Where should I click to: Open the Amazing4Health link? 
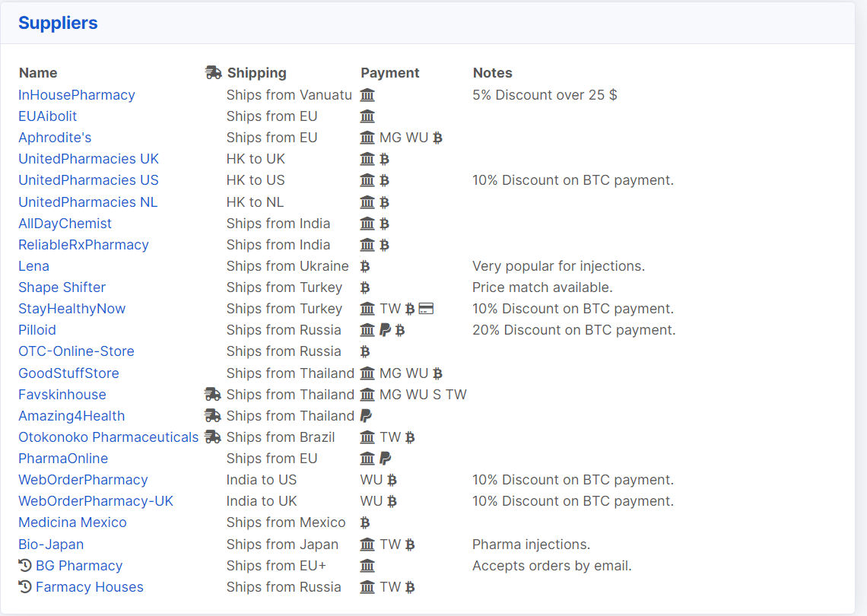[x=71, y=416]
